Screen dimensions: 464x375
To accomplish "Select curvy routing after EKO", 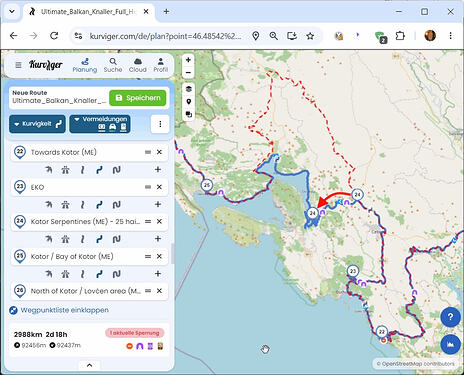I will coord(99,205).
